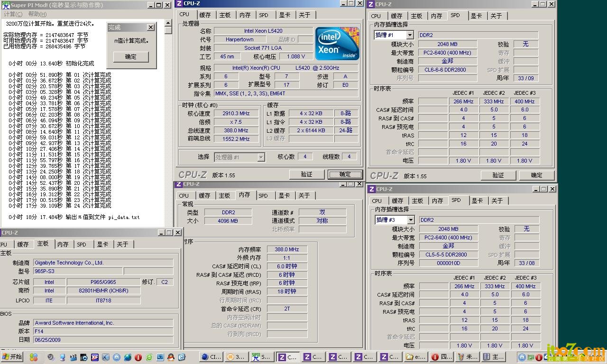Click the XF icon in quick launch

pos(95,357)
